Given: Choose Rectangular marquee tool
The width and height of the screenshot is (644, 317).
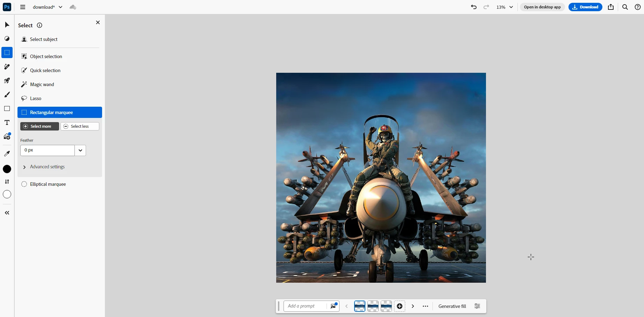Looking at the screenshot, I should click(60, 112).
